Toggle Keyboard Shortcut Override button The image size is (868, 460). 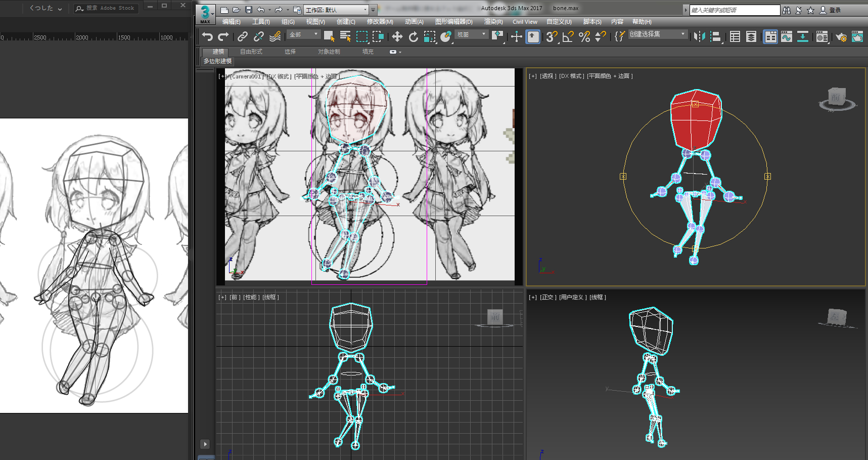point(533,36)
